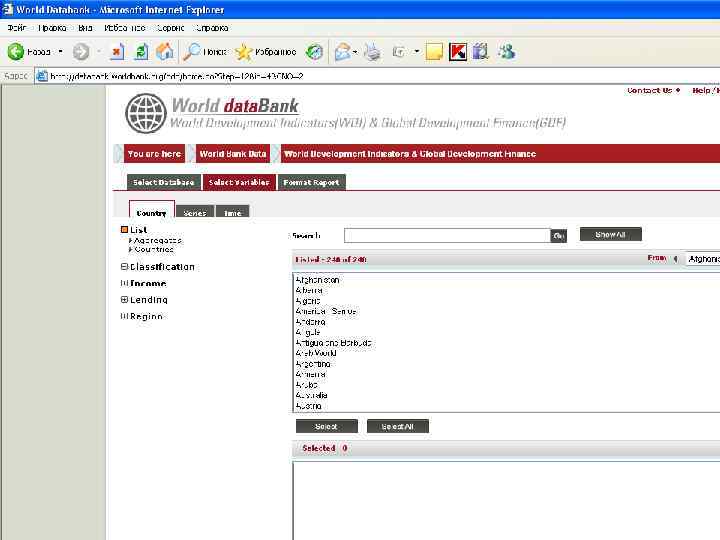Click the Countries list link

154,249
